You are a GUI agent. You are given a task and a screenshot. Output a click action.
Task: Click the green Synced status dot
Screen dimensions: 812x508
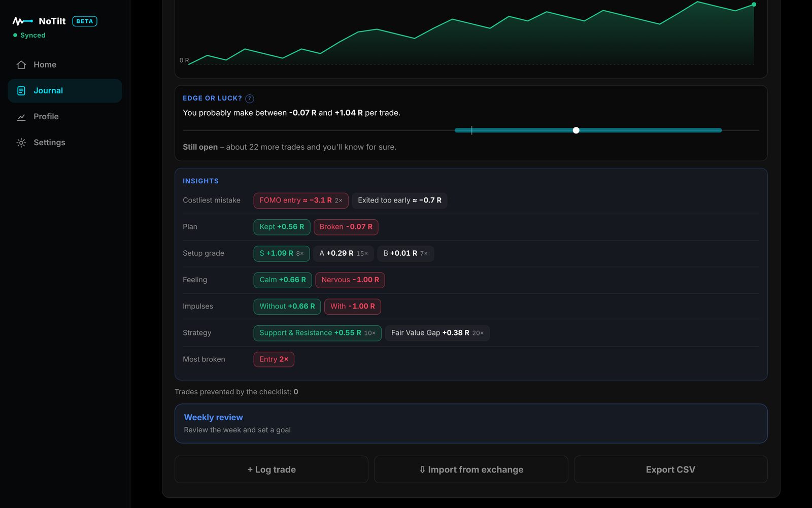coord(15,36)
